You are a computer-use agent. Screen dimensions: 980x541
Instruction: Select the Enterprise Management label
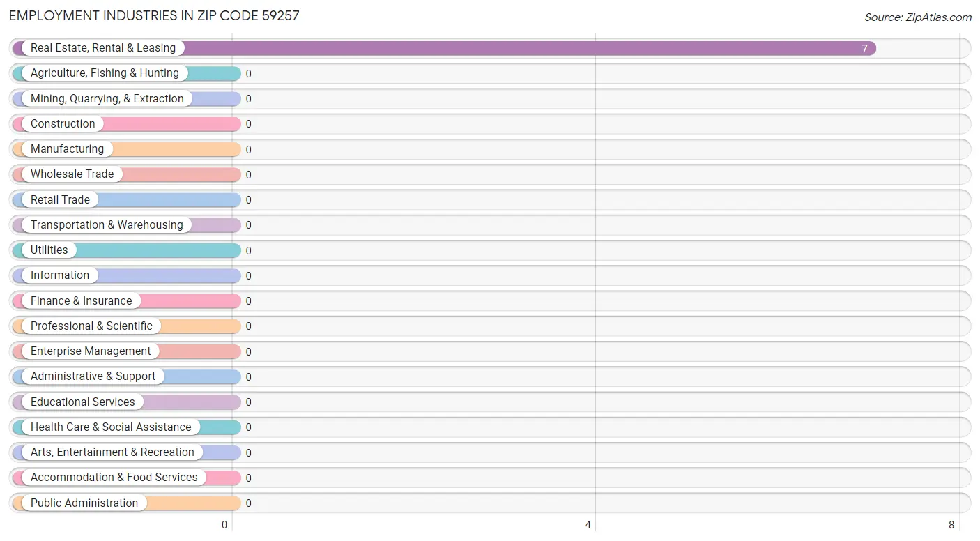[x=91, y=351]
